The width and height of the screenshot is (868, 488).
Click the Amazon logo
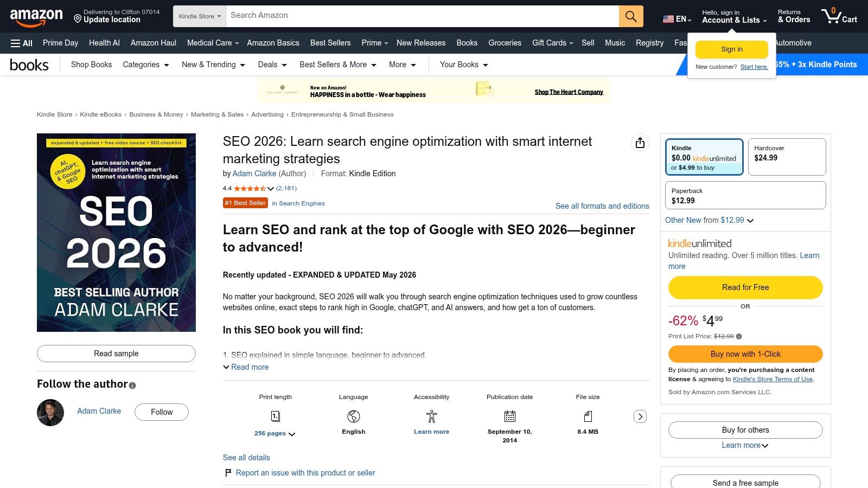point(36,17)
